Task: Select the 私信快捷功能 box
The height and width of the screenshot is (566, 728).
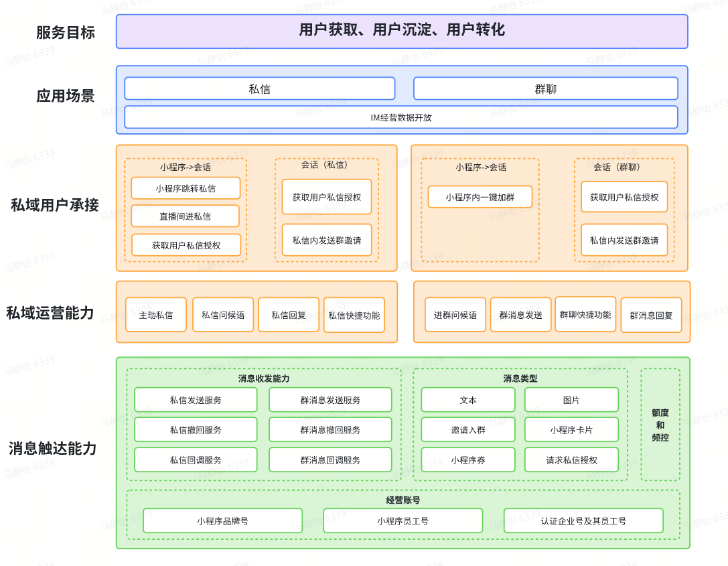Action: [x=354, y=315]
